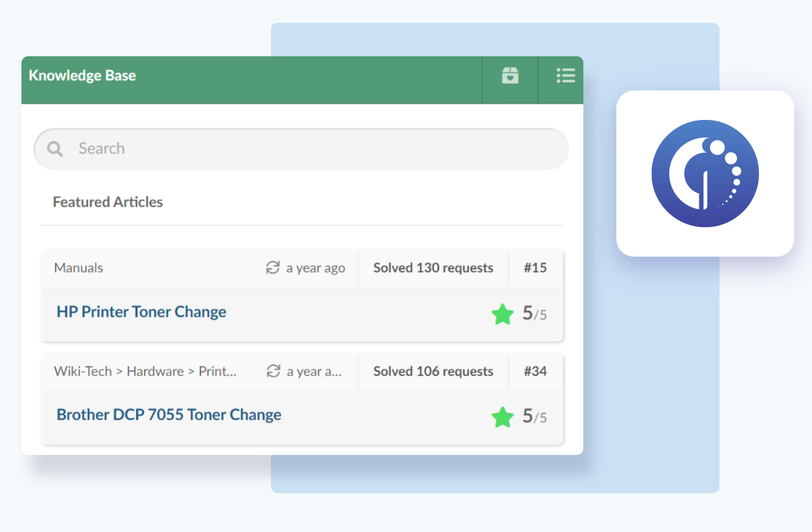The width and height of the screenshot is (812, 532).
Task: Click refresh icon on Wiki-Tech article row
Action: [273, 371]
